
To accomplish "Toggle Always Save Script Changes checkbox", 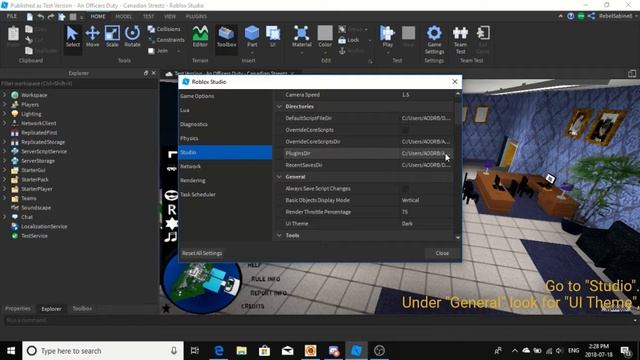I will (x=405, y=189).
